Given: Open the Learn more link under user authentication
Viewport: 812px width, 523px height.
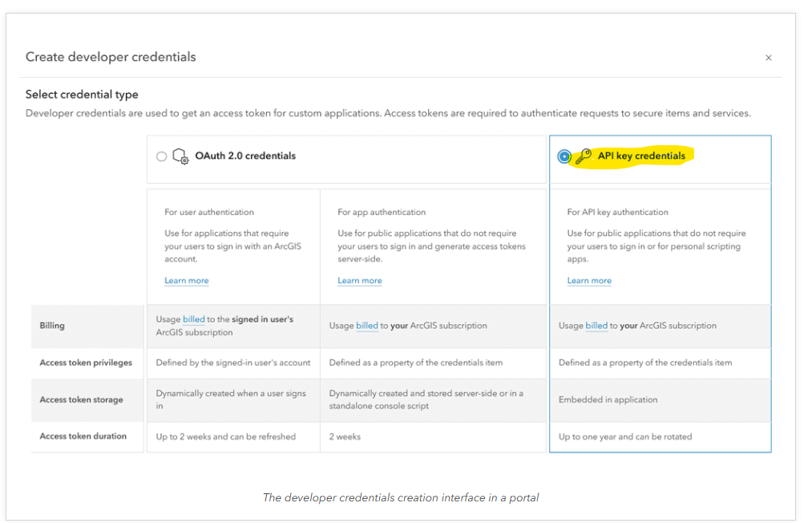Looking at the screenshot, I should click(186, 280).
